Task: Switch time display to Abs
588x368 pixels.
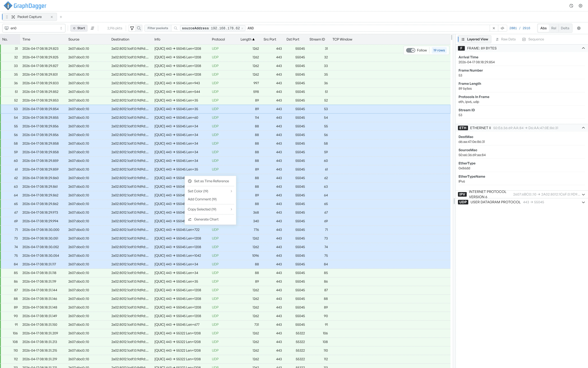Action: click(543, 28)
